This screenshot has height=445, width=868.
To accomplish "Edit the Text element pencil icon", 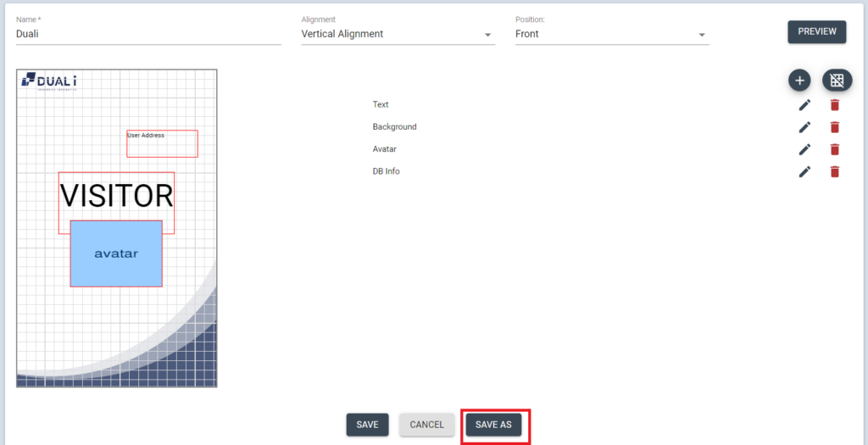I will click(x=804, y=104).
